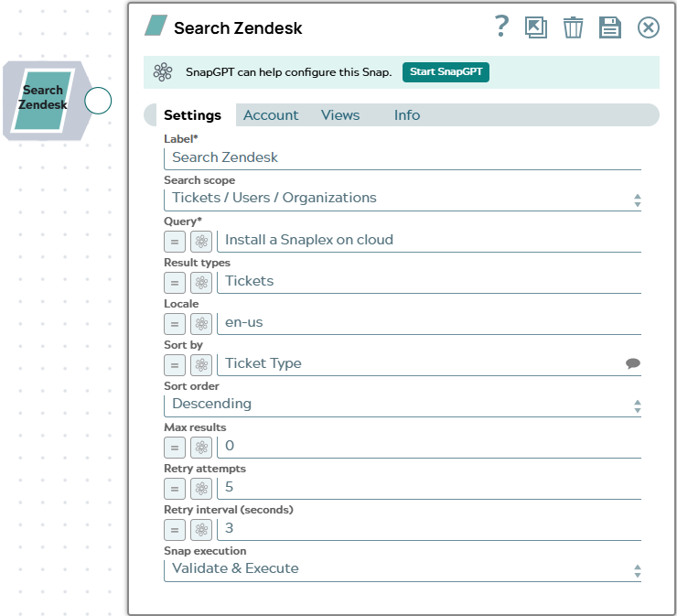This screenshot has height=616, width=677.
Task: Click the snap's output view connector circle
Action: point(98,101)
